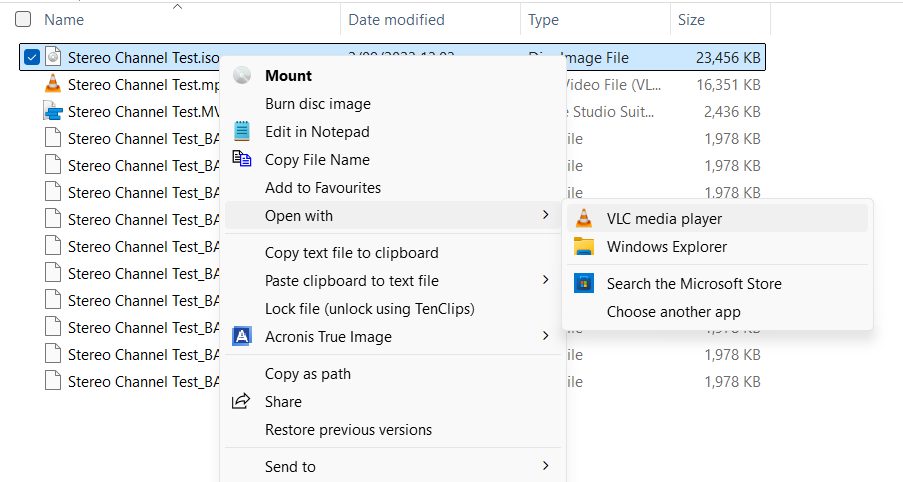Viewport: 903px width, 482px height.
Task: Click the Share icon in context menu
Action: (x=242, y=401)
